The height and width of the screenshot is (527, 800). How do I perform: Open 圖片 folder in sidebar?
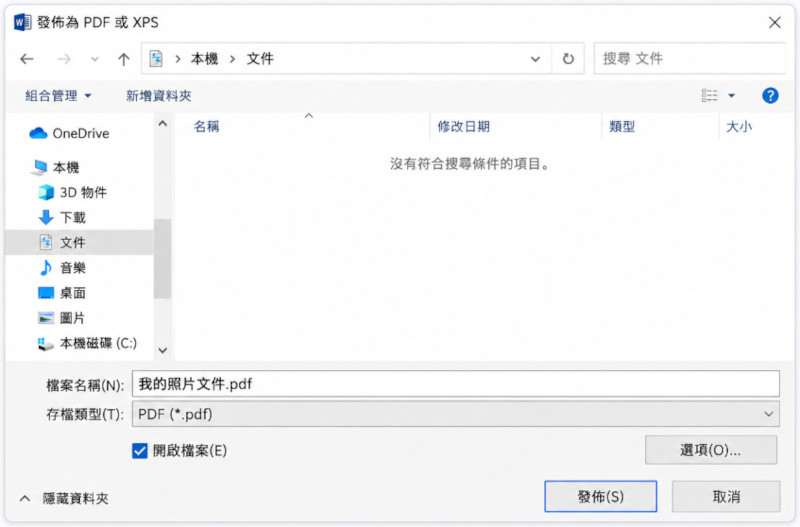[x=62, y=318]
